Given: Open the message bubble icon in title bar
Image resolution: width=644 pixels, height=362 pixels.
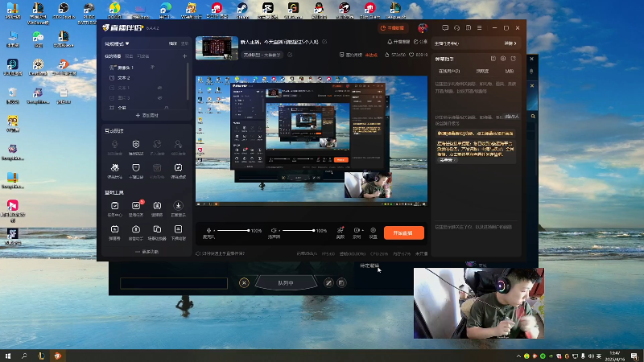Looking at the screenshot, I should (x=445, y=28).
